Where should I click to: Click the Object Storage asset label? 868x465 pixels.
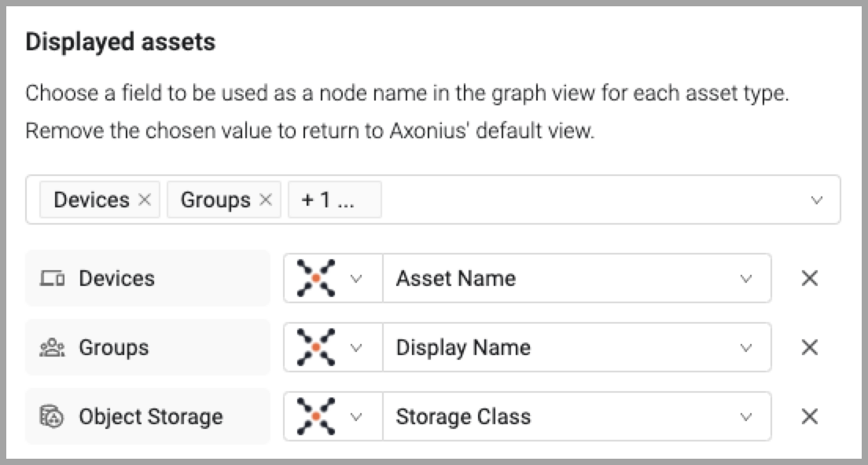coord(150,417)
